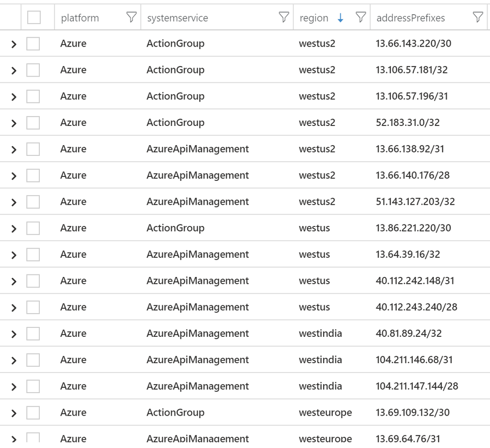Select the address text 40.81.89.24/32

pos(409,334)
